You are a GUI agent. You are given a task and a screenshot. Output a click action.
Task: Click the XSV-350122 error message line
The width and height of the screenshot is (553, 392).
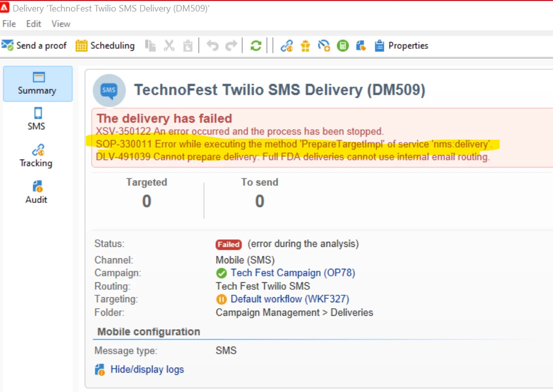click(240, 131)
